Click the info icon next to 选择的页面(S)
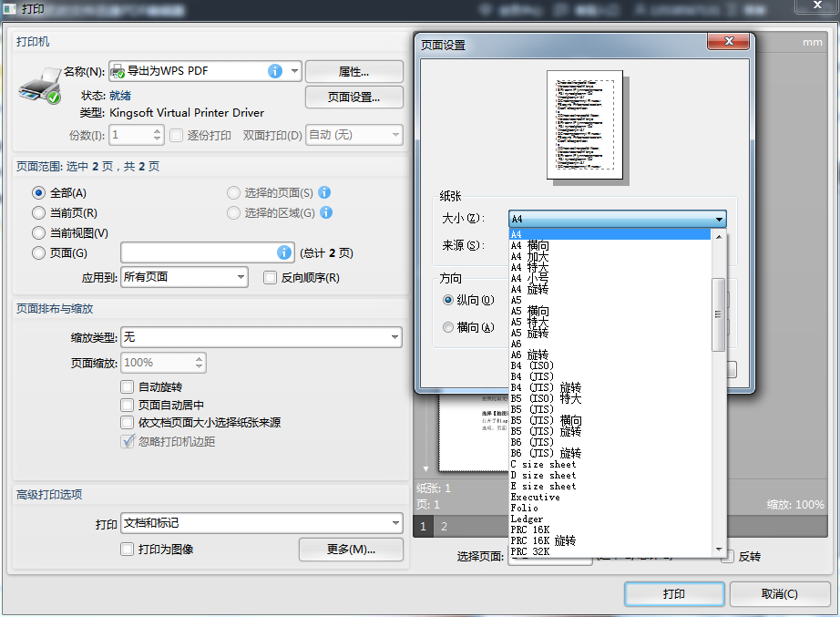This screenshot has width=840, height=617. pos(324,192)
